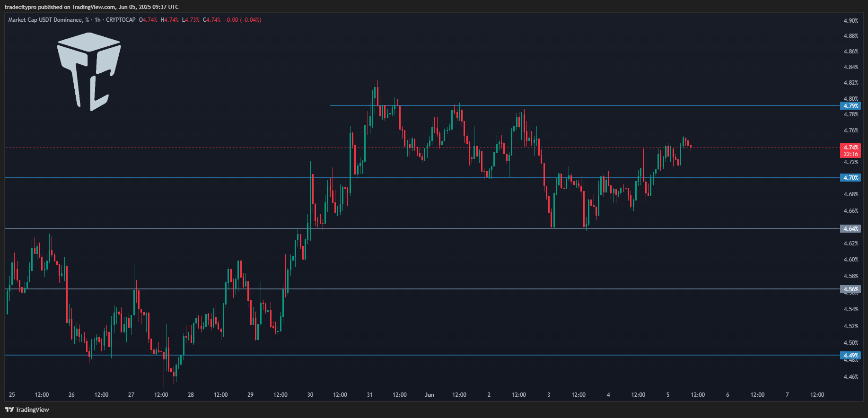The height and width of the screenshot is (418, 868).
Task: Click the 4.84% price axis tick
Action: coord(850,67)
